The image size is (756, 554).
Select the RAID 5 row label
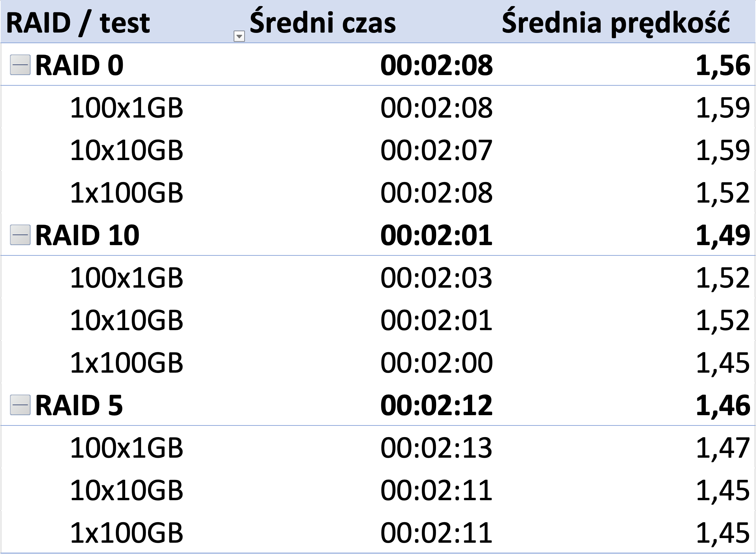tap(79, 405)
